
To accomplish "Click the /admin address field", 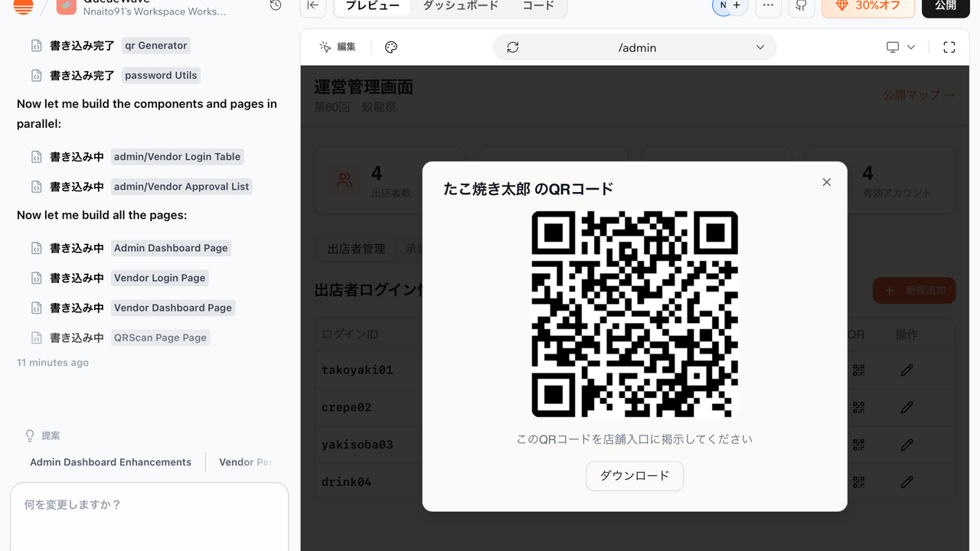I will (635, 47).
